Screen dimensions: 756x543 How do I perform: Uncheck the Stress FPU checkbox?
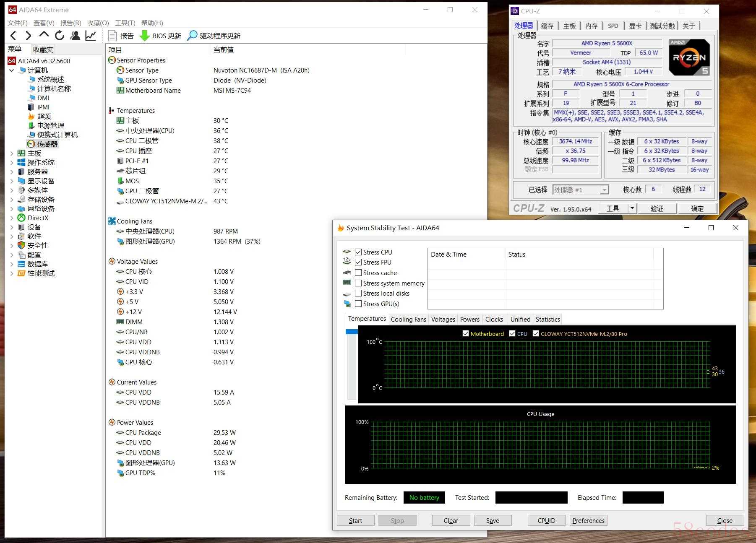[x=358, y=262]
